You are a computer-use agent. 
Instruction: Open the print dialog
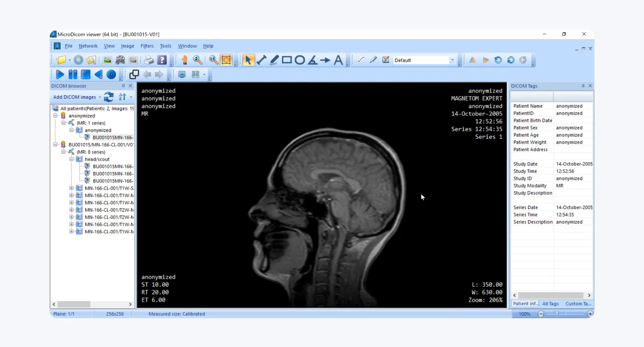point(148,59)
